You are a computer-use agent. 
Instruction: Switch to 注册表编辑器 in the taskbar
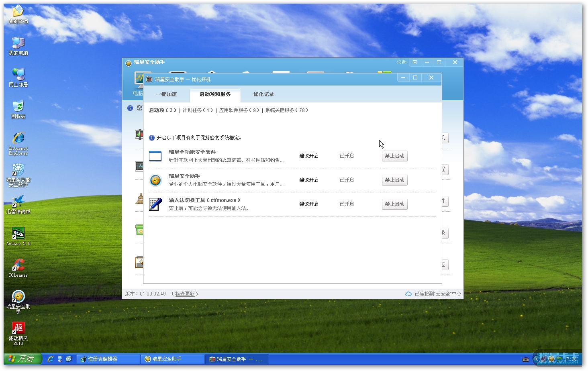108,359
